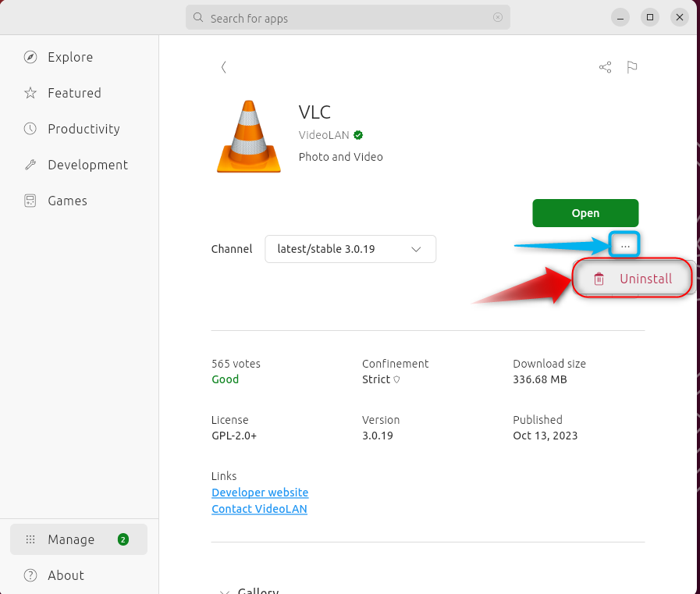Click the VideoLAN publisher name

(x=324, y=135)
